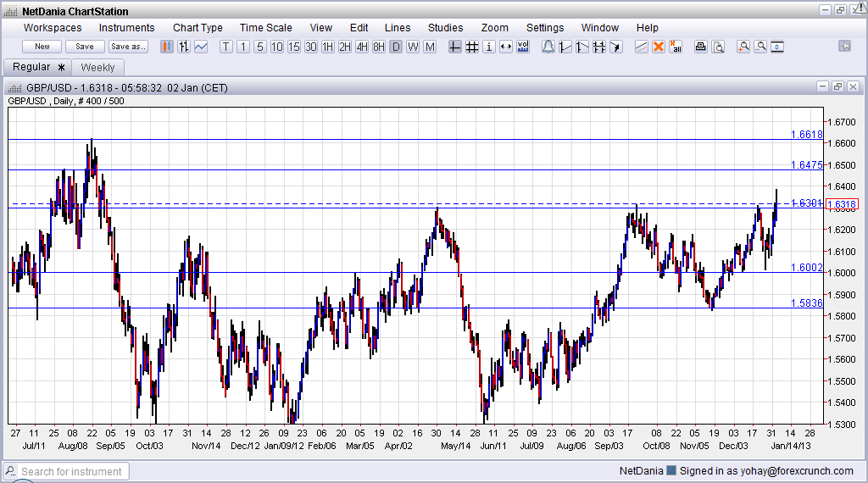
Task: Click the zoom in magnifier icon
Action: [x=743, y=47]
